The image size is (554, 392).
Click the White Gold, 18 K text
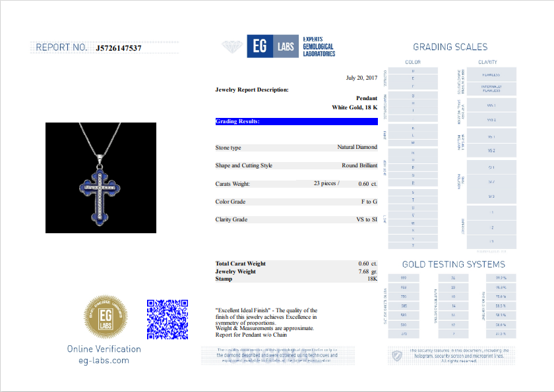[354, 107]
